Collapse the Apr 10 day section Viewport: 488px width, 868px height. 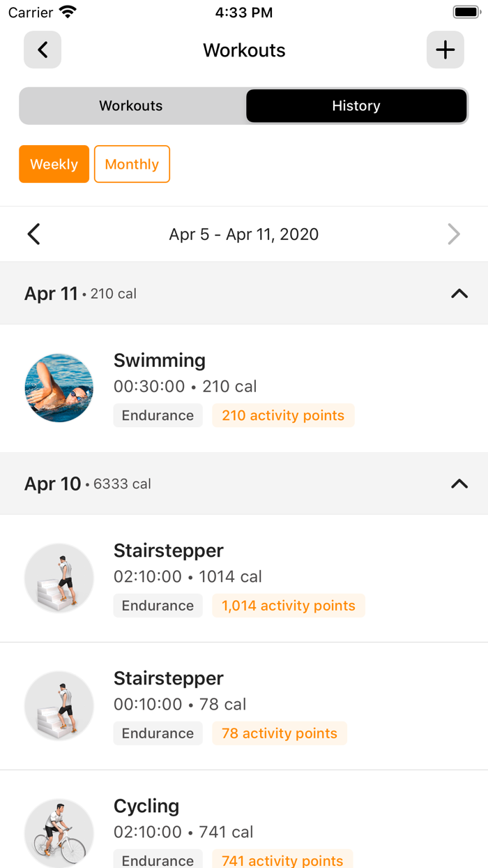click(459, 484)
